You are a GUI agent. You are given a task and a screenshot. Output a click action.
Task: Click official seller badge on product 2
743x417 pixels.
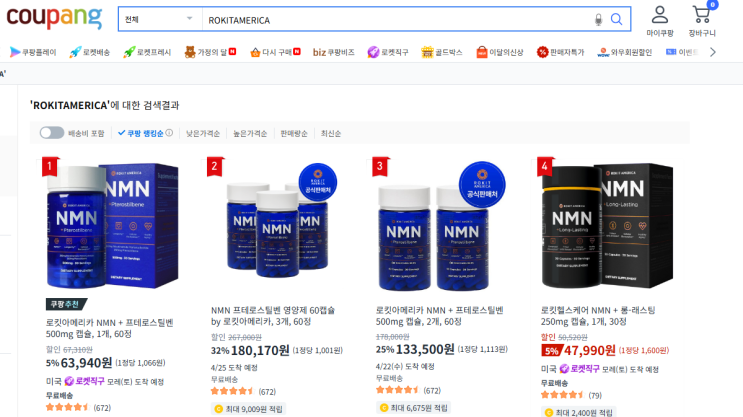point(318,183)
